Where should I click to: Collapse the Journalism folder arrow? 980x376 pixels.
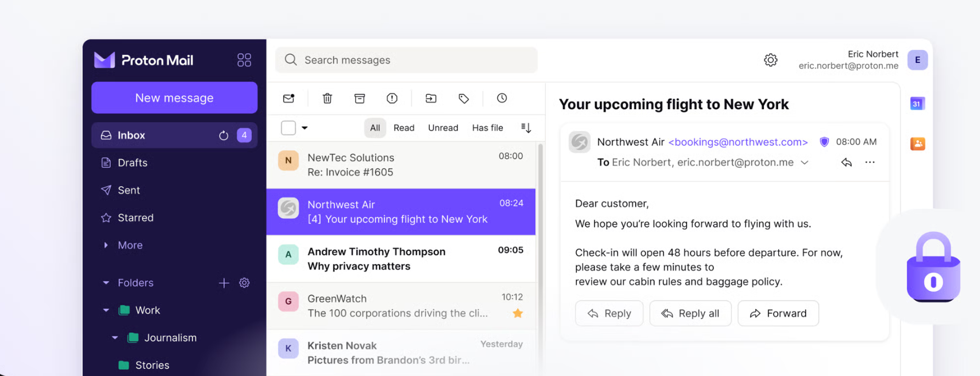click(x=115, y=338)
